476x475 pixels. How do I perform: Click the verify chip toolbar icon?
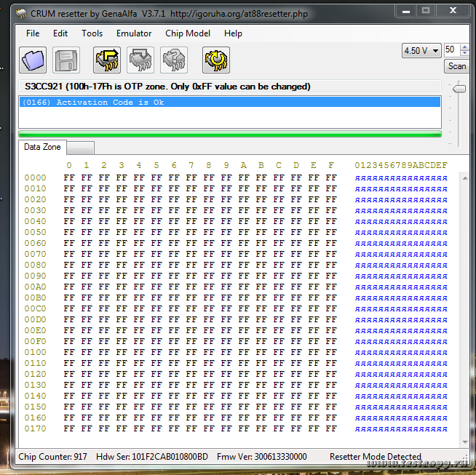pos(174,60)
